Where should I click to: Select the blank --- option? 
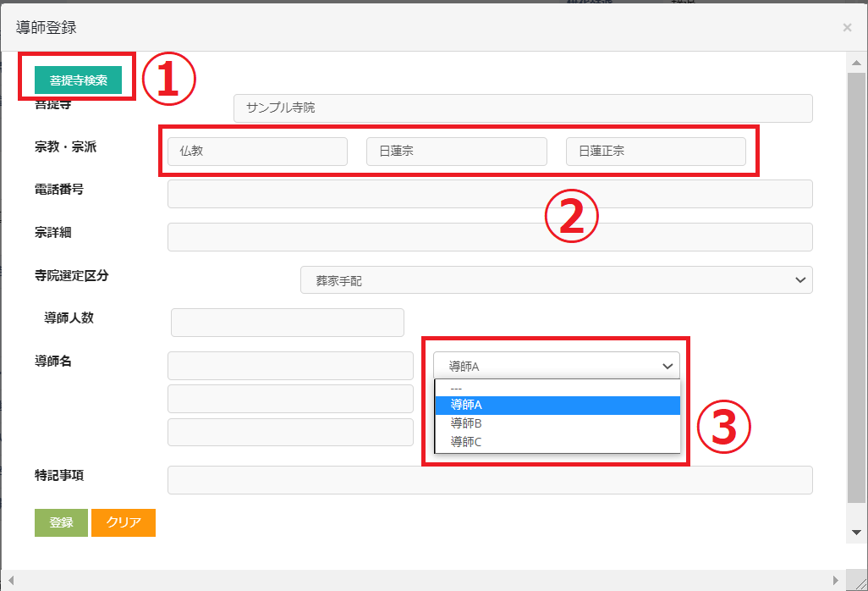557,388
